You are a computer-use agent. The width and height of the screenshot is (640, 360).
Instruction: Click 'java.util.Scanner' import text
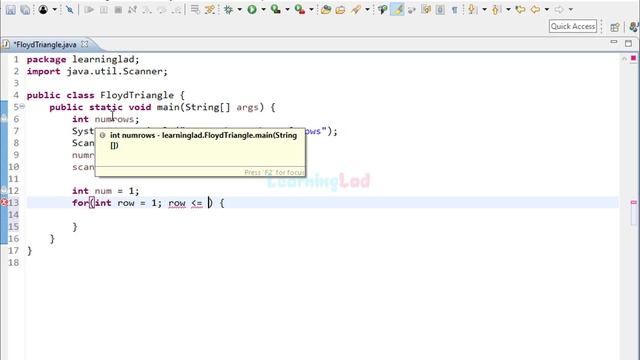(115, 71)
